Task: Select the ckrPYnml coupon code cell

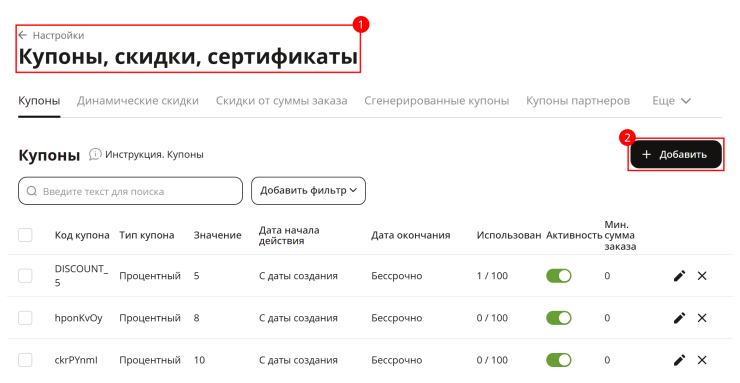Action: coord(76,360)
